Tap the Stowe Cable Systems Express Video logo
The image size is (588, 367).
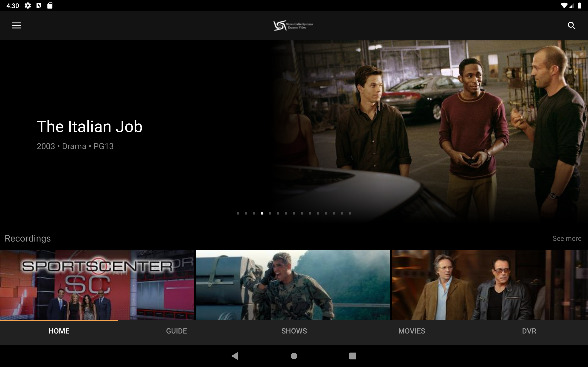(x=293, y=25)
